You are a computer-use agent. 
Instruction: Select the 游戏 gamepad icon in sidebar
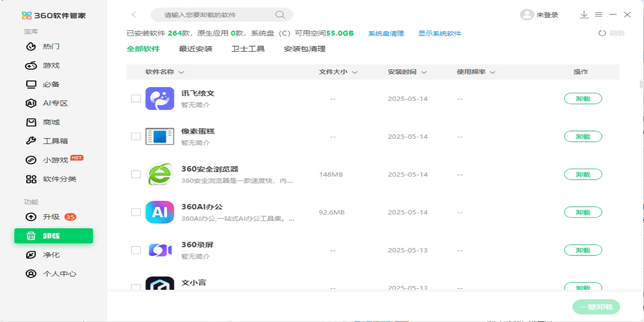click(31, 65)
